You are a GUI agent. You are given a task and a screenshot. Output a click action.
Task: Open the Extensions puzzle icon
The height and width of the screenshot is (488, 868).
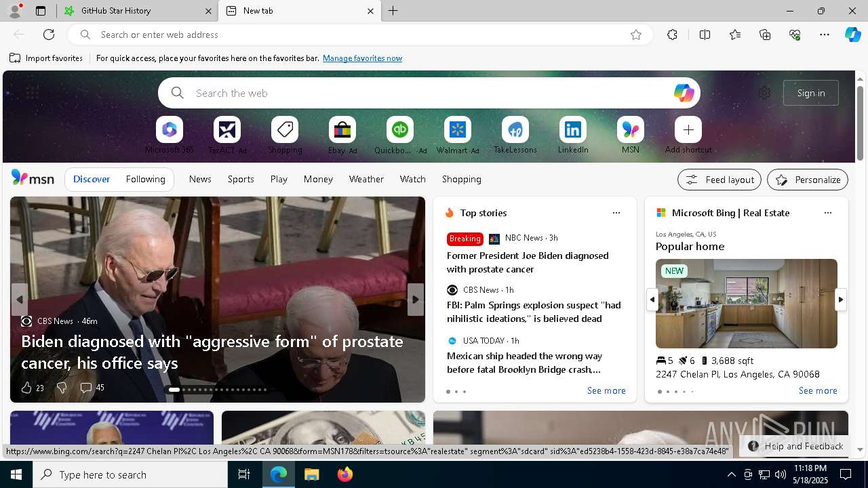click(672, 35)
